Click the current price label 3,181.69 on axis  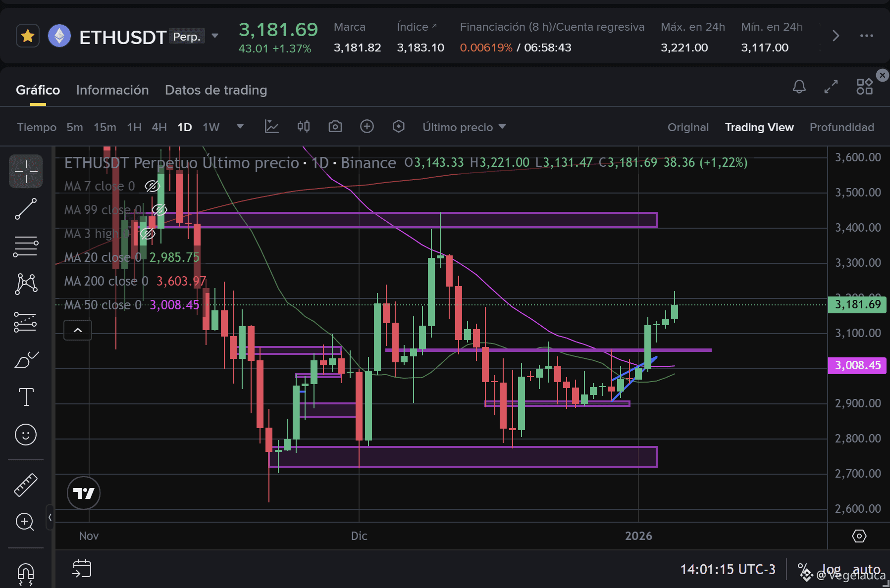point(857,304)
